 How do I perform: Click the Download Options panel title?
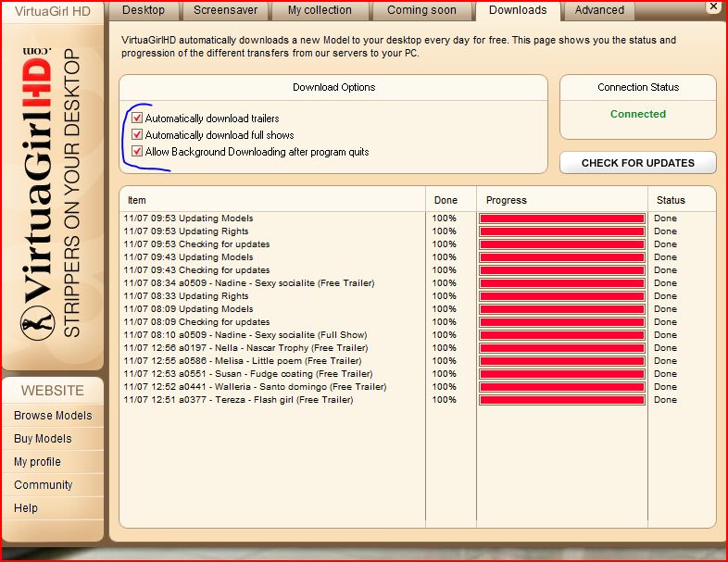pos(333,87)
